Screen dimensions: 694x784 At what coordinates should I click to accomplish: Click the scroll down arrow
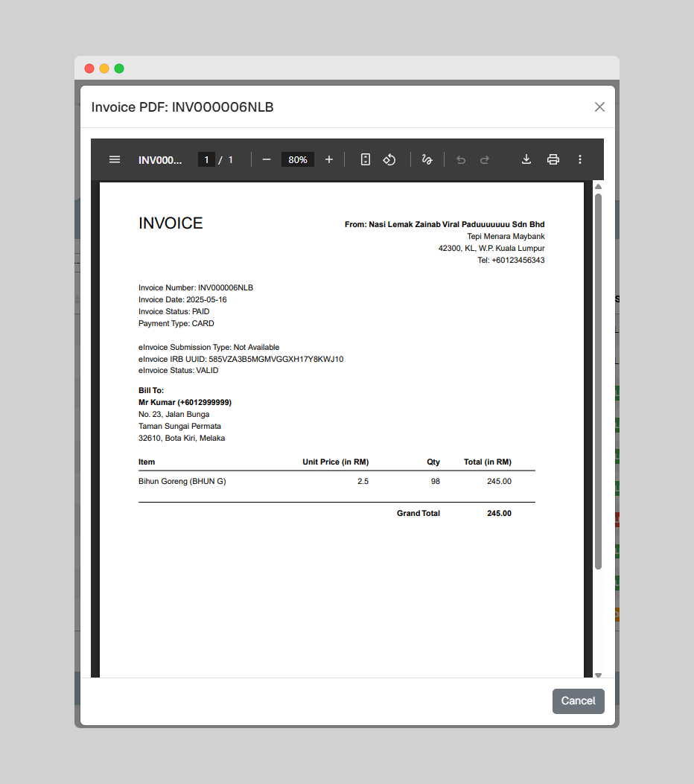coord(598,675)
